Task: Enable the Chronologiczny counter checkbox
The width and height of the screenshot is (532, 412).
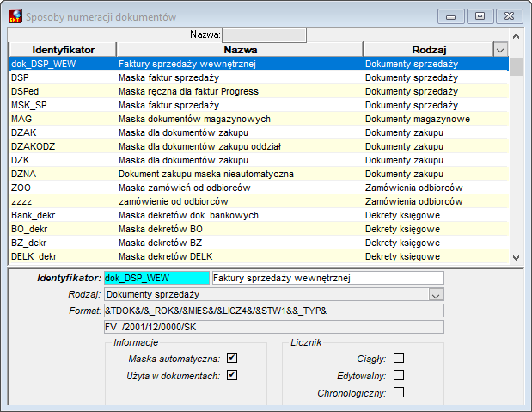Action: point(399,392)
